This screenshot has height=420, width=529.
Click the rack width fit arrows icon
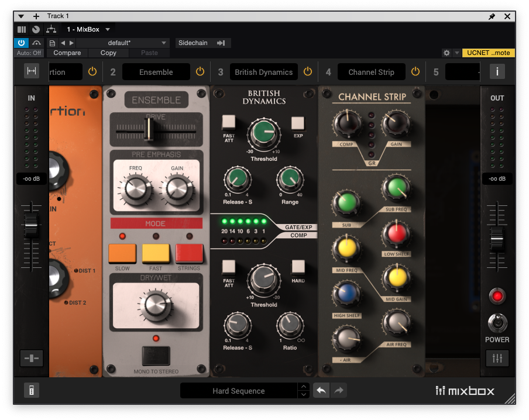click(x=32, y=71)
